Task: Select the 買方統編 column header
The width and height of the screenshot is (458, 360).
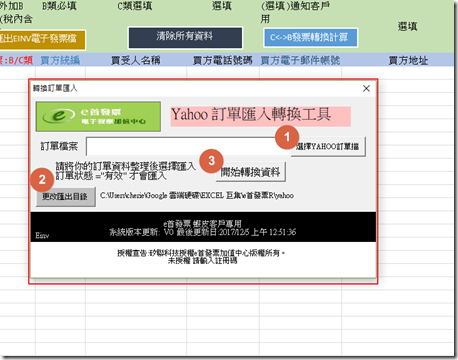Action: click(x=60, y=60)
